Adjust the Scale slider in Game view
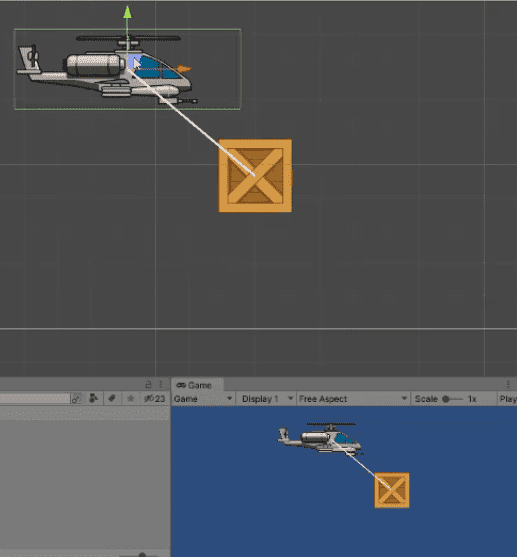 click(x=452, y=399)
